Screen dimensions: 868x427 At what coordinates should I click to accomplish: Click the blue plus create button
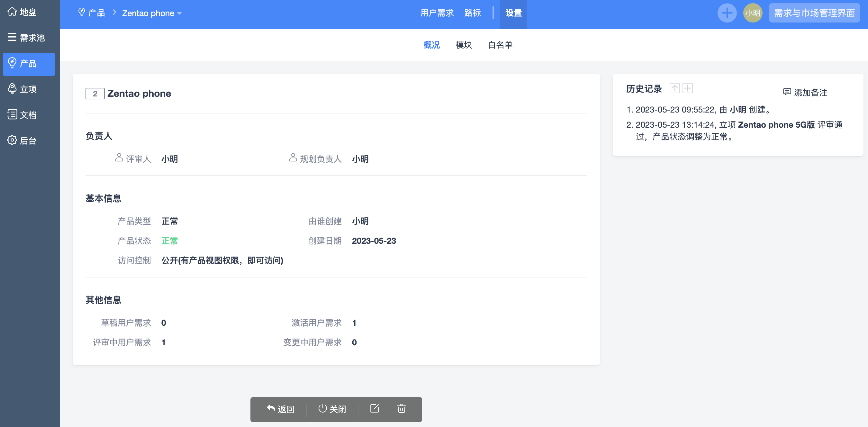[x=727, y=13]
